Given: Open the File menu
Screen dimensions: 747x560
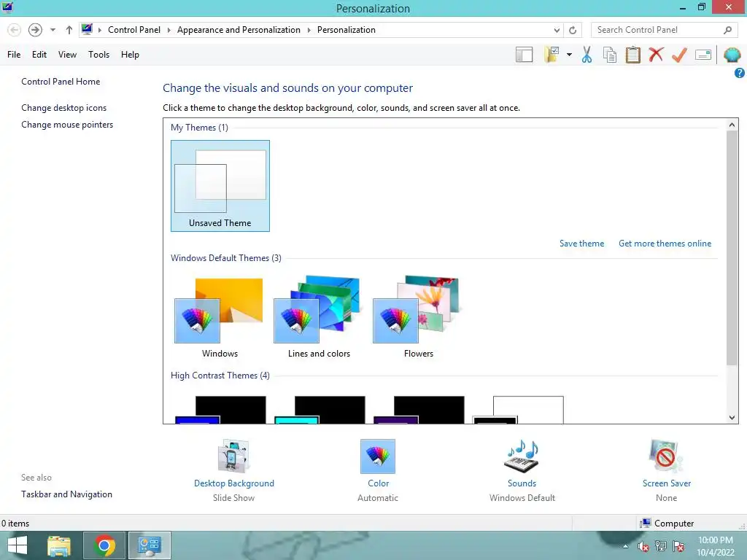Looking at the screenshot, I should pos(14,54).
